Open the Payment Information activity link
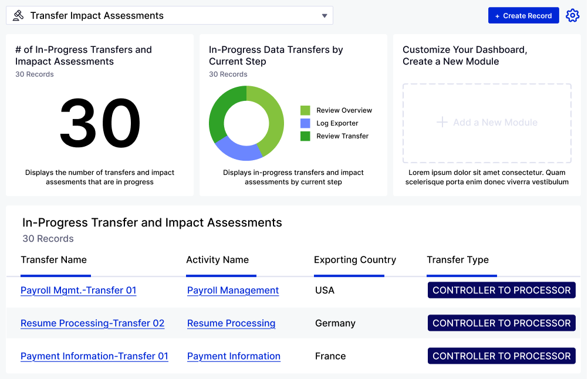The height and width of the screenshot is (379, 588). 234,356
